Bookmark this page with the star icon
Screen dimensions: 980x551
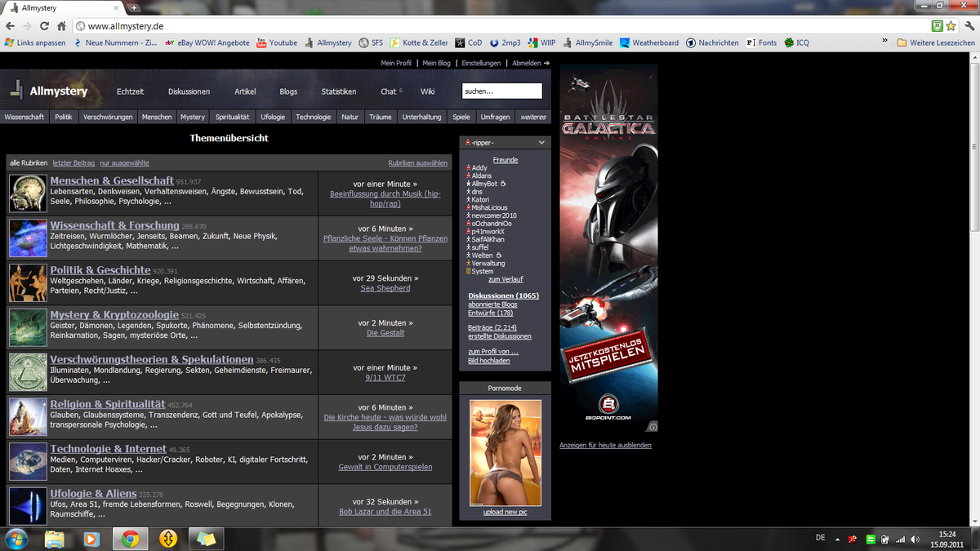click(x=951, y=26)
